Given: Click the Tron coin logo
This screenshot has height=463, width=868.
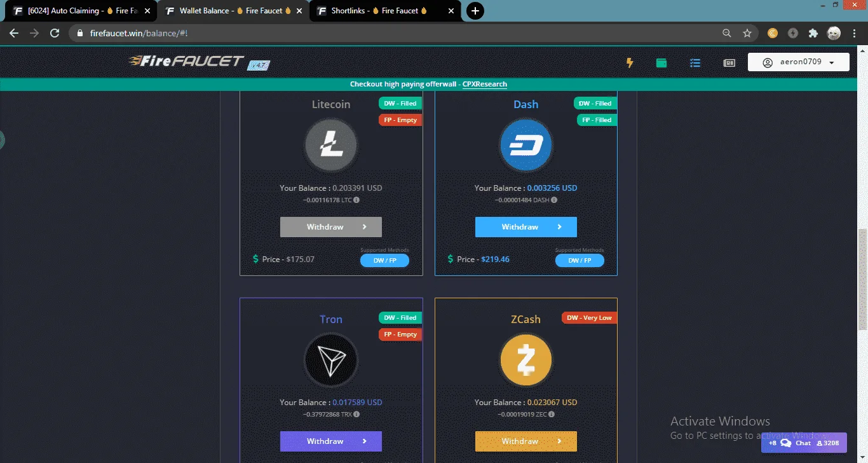Looking at the screenshot, I should tap(331, 360).
